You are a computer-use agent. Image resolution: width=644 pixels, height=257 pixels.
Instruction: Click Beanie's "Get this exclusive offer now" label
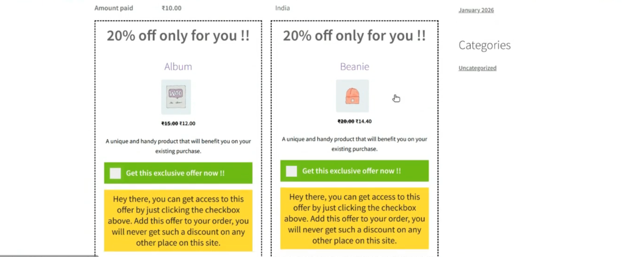click(x=352, y=171)
